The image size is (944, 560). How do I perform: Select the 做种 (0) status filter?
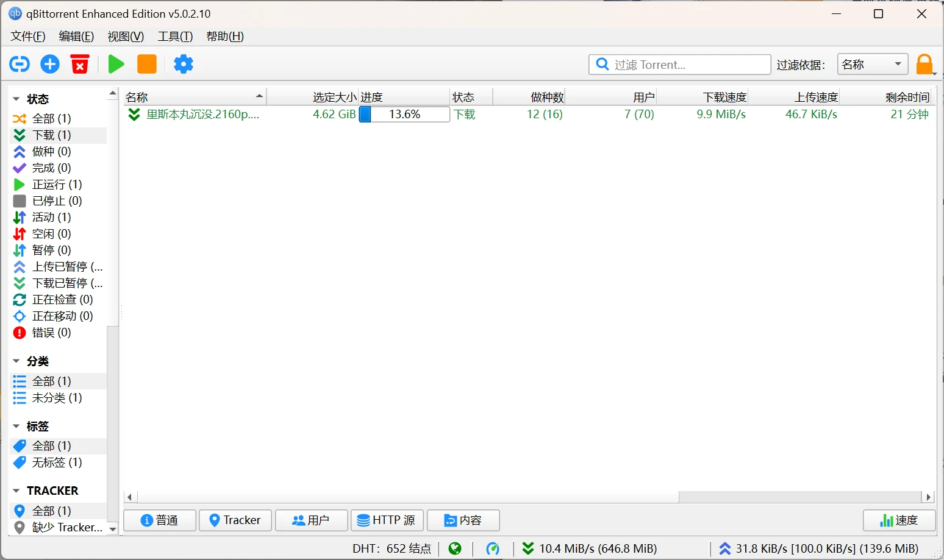(x=51, y=151)
